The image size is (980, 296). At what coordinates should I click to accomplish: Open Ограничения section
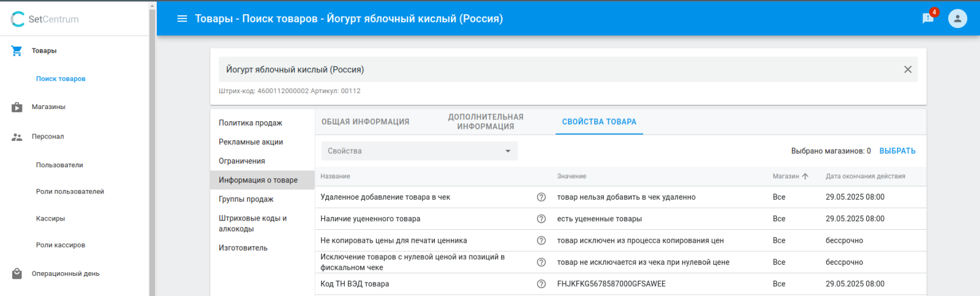pyautogui.click(x=262, y=161)
